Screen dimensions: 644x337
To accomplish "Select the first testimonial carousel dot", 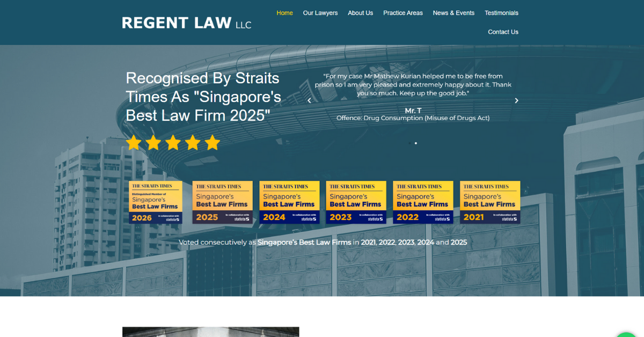I will coord(409,143).
